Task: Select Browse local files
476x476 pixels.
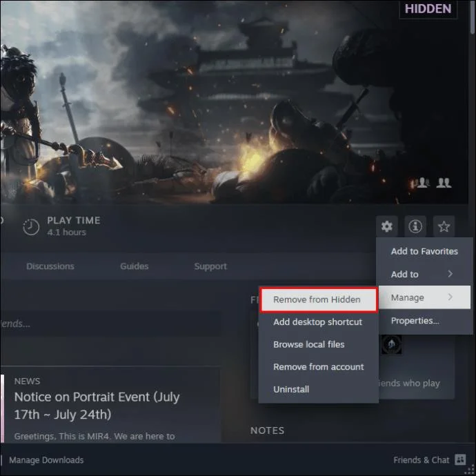Action: 319,344
